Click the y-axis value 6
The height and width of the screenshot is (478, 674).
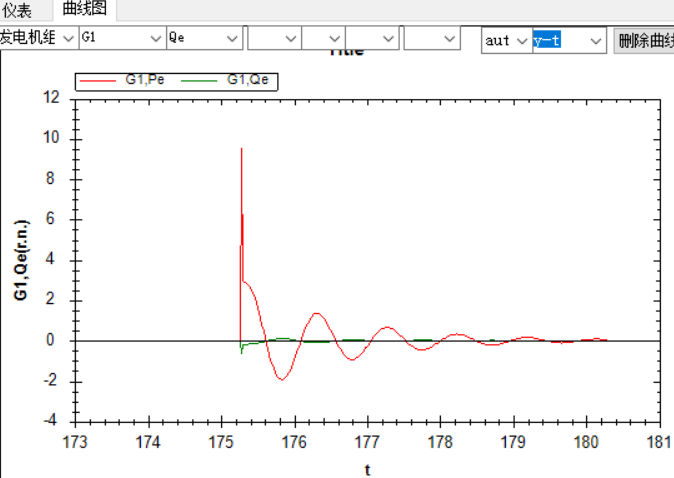coord(50,218)
